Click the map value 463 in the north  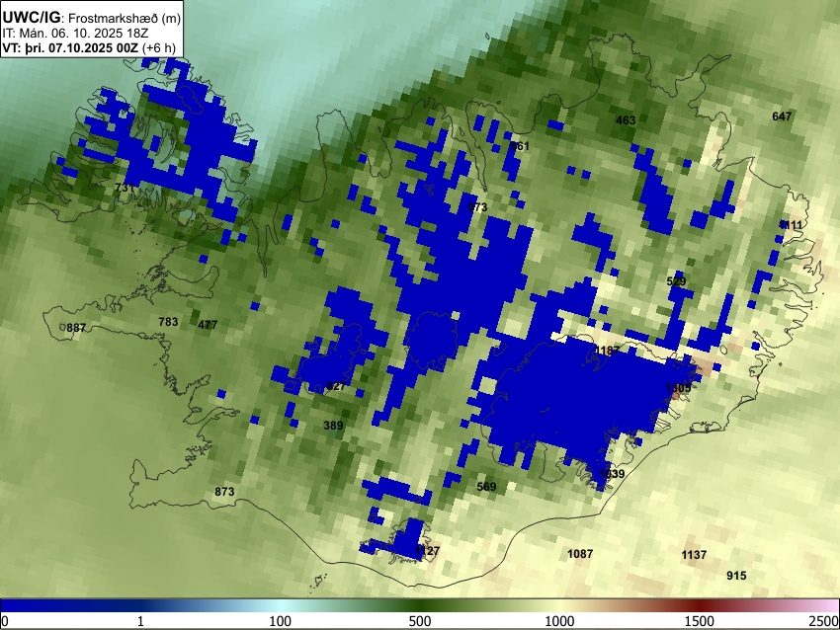626,119
